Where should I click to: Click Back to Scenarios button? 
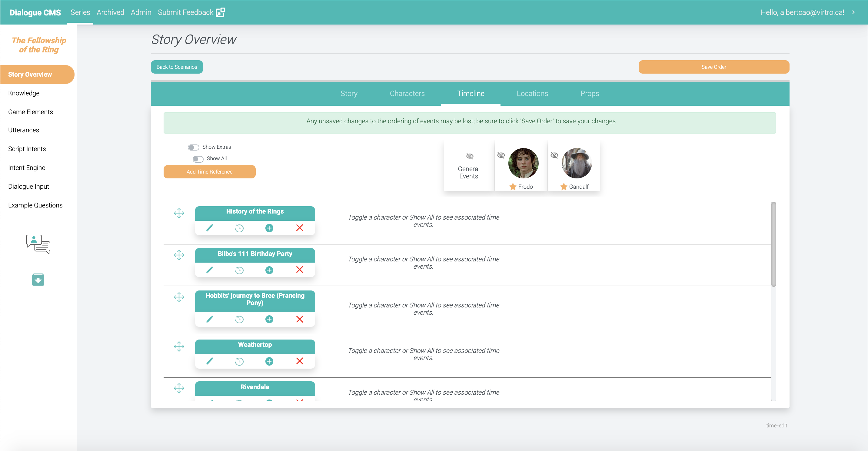[177, 67]
